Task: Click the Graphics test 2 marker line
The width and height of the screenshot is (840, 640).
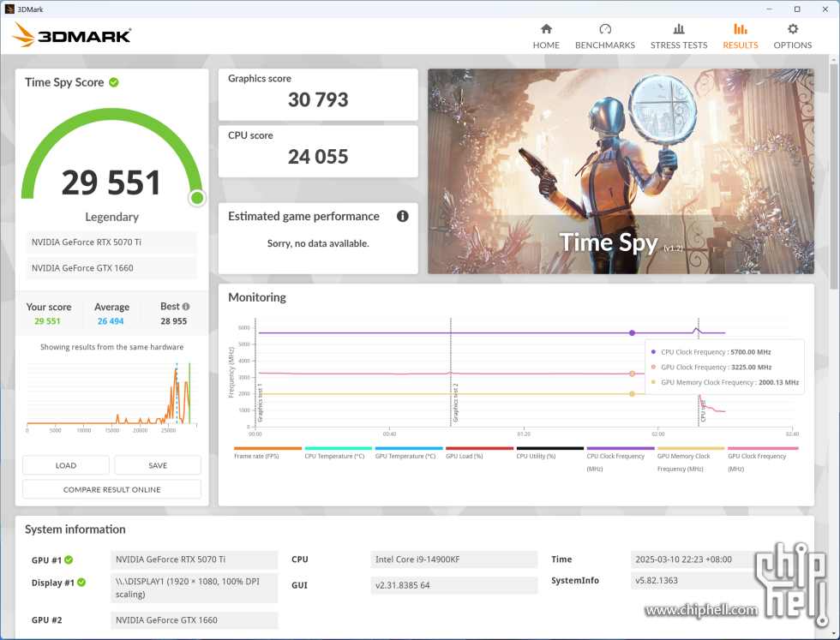Action: pyautogui.click(x=451, y=372)
